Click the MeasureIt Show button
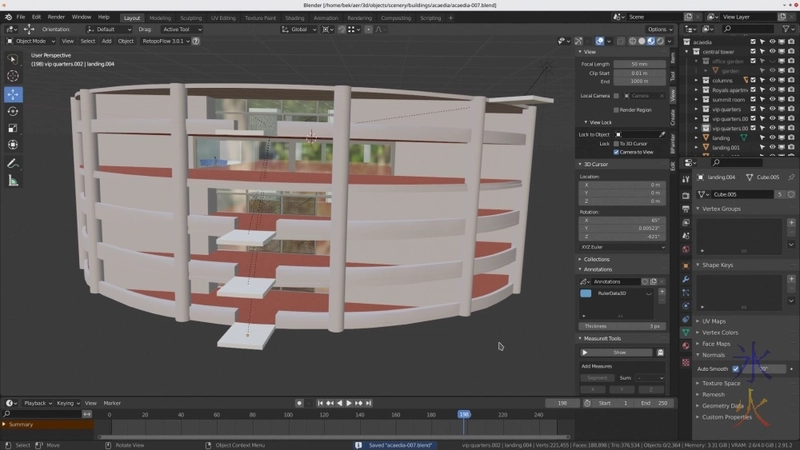Viewport: 800px width, 450px height. pos(617,352)
